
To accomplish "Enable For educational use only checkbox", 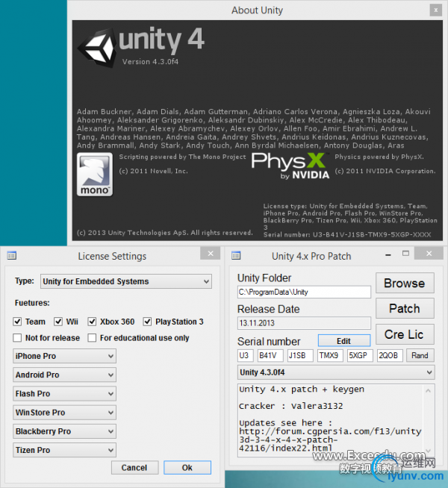I will point(92,338).
